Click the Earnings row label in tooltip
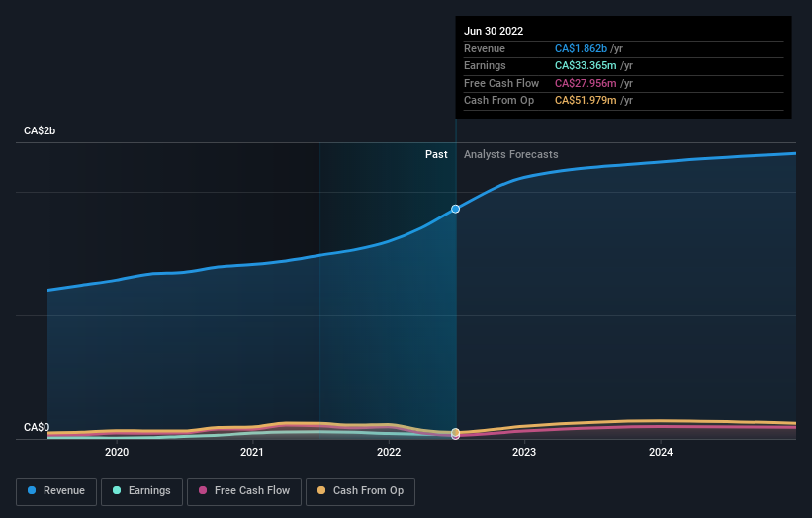The height and width of the screenshot is (518, 812). tap(485, 65)
